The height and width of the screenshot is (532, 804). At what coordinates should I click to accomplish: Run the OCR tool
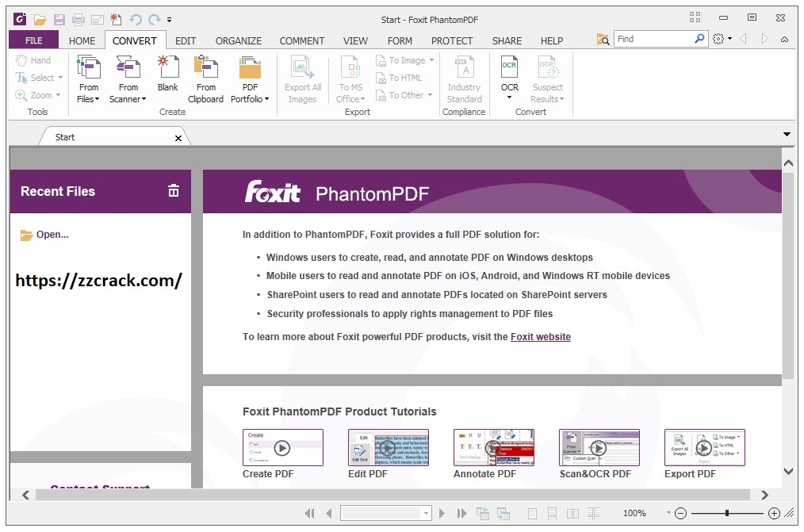tap(510, 77)
